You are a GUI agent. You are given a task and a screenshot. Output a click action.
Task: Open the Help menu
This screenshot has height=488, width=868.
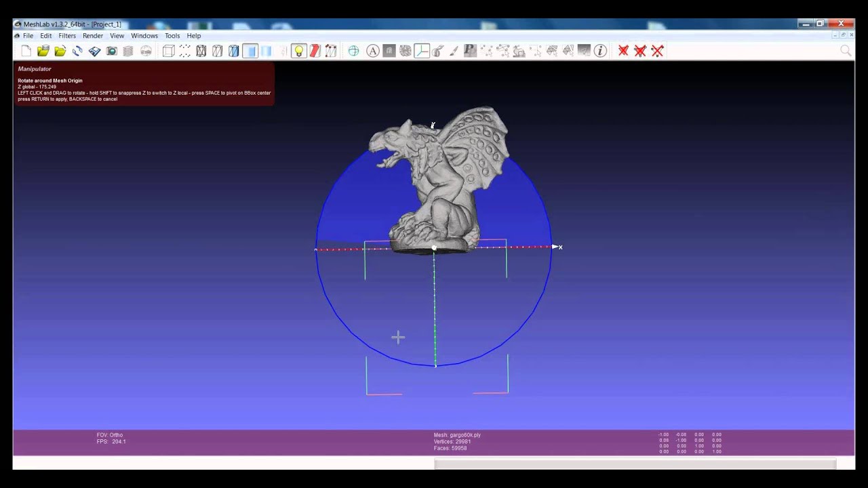194,36
